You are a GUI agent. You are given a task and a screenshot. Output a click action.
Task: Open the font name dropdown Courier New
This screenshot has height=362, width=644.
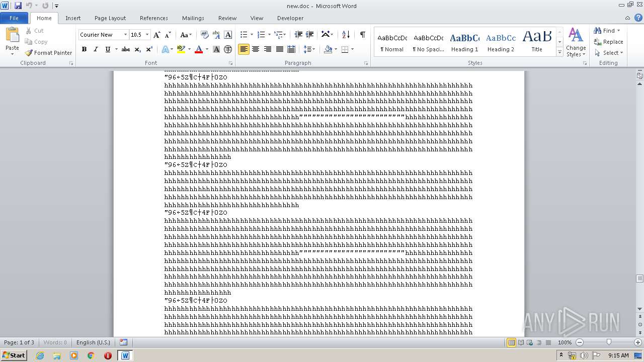click(x=125, y=35)
